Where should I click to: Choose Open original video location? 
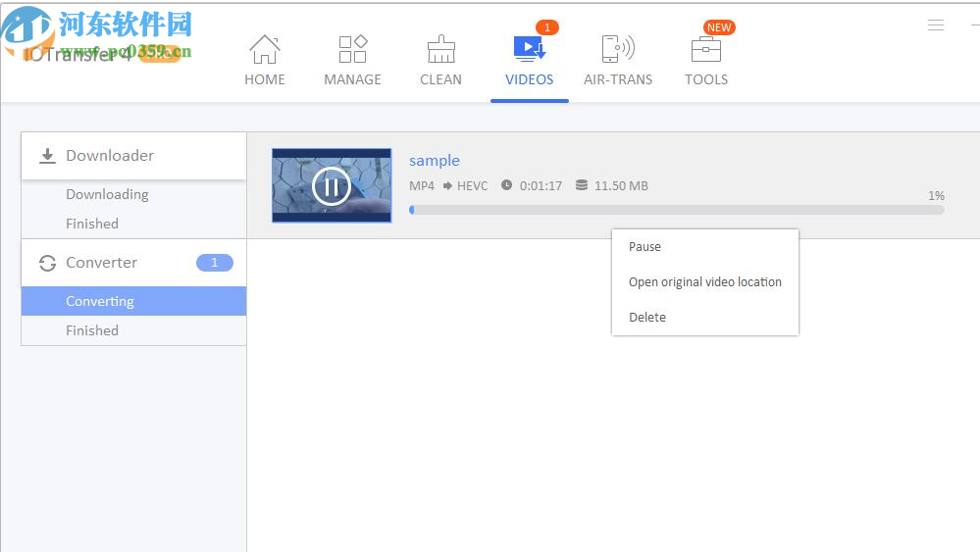click(x=705, y=281)
